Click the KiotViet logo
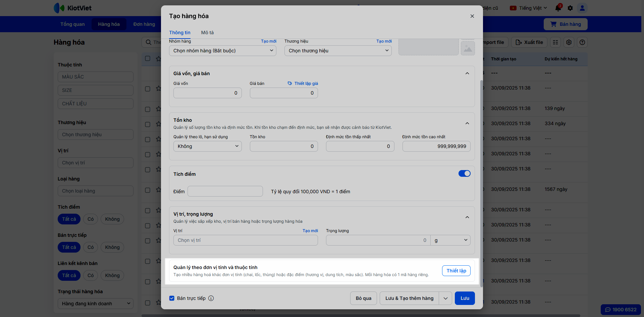The width and height of the screenshot is (644, 317). point(73,8)
